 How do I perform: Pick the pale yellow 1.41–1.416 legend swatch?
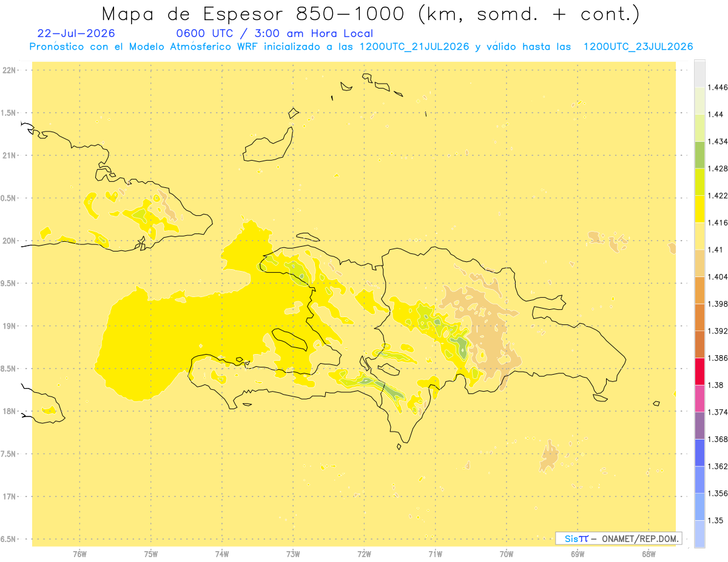point(699,236)
